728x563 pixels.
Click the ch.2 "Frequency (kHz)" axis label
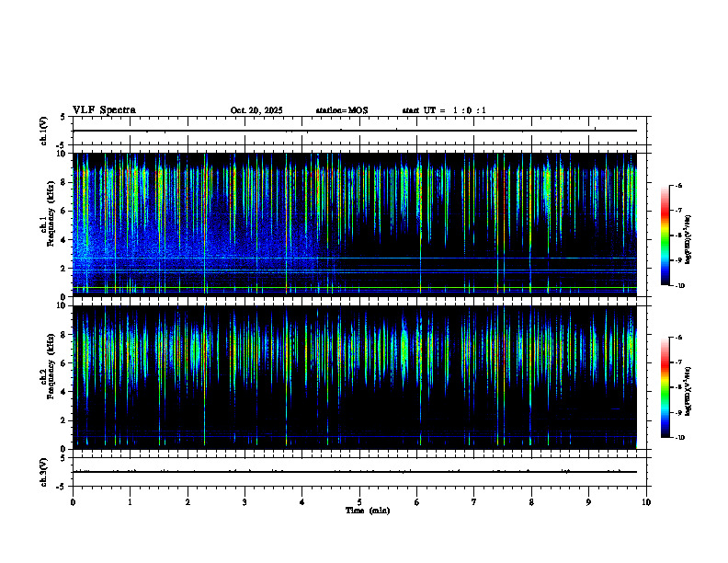coord(51,366)
